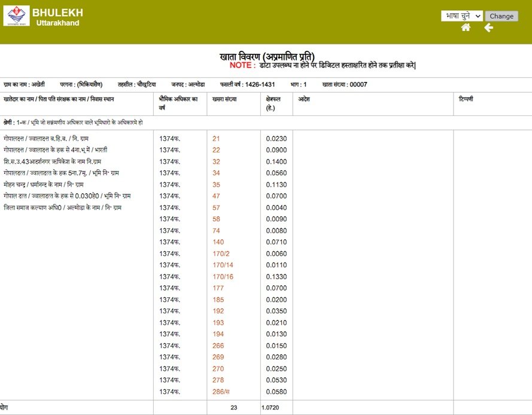This screenshot has width=532, height=415.
Task: Click the Uttarakhand government logo
Action: click(x=16, y=16)
